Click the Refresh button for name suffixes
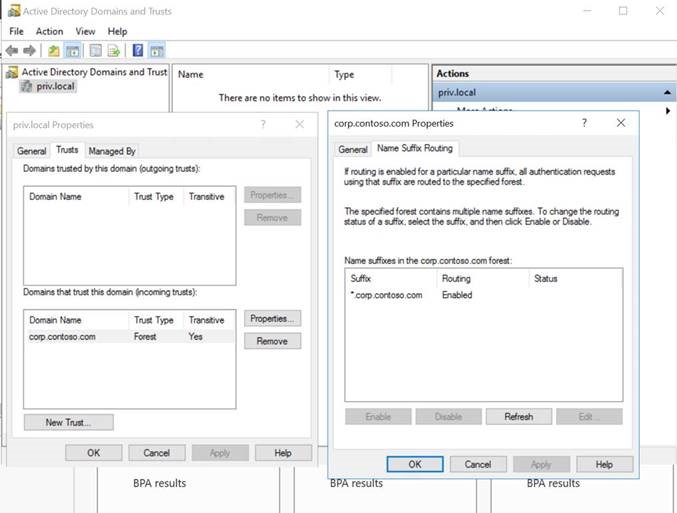 click(519, 417)
